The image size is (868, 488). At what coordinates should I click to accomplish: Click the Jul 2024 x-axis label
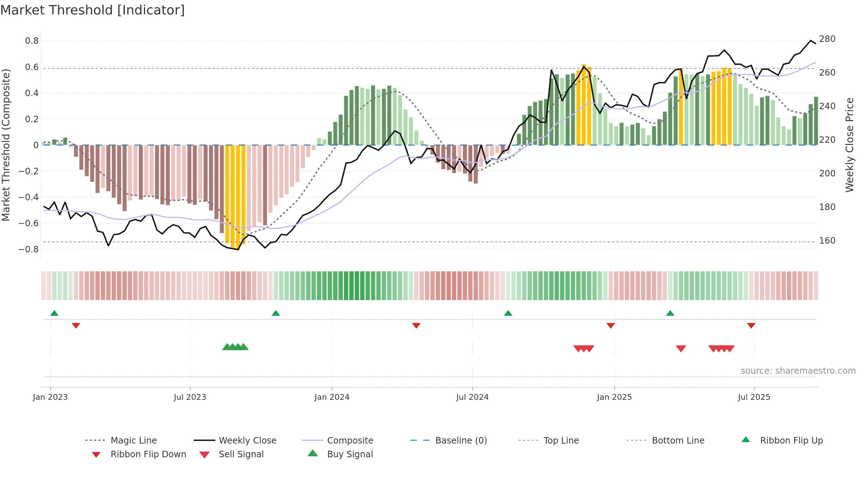(x=472, y=397)
